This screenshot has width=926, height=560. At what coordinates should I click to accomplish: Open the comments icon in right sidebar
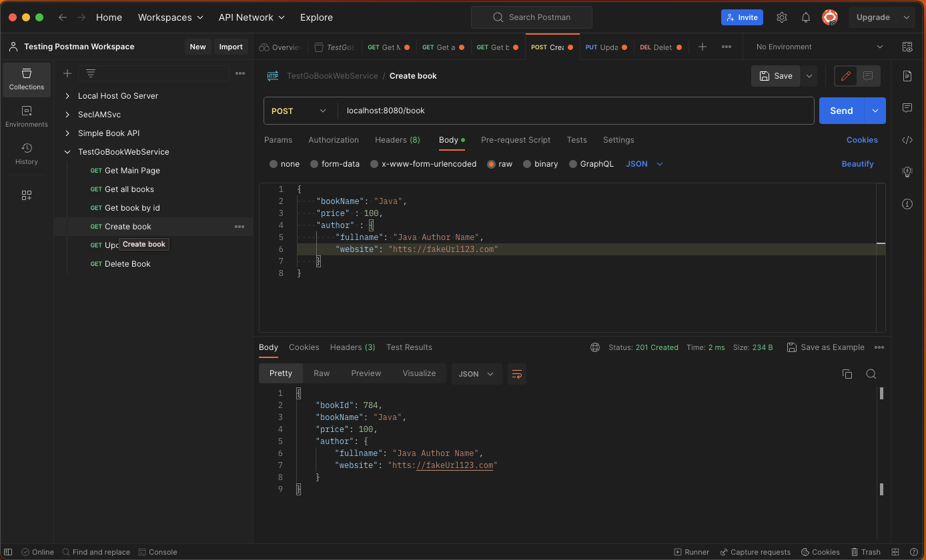[x=907, y=107]
